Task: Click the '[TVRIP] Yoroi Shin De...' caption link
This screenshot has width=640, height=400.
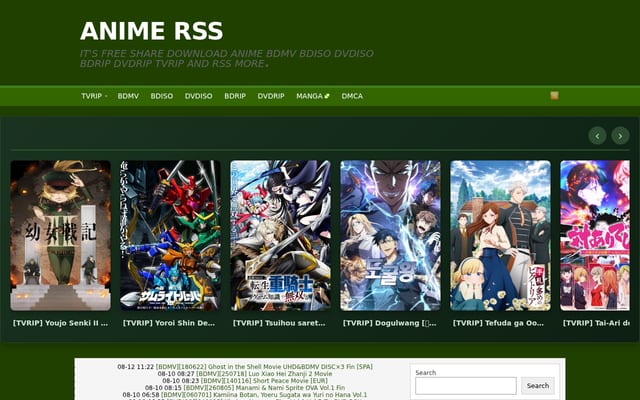Action: point(169,323)
